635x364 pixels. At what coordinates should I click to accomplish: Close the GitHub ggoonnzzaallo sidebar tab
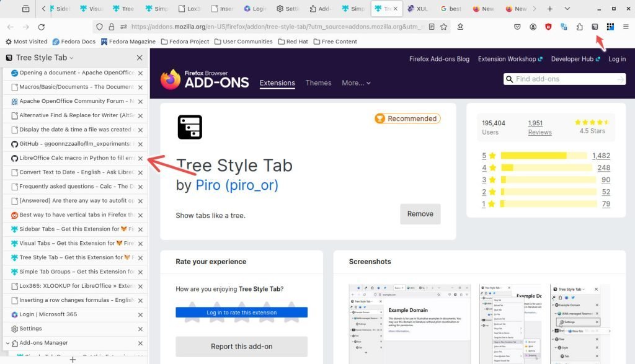pyautogui.click(x=140, y=144)
